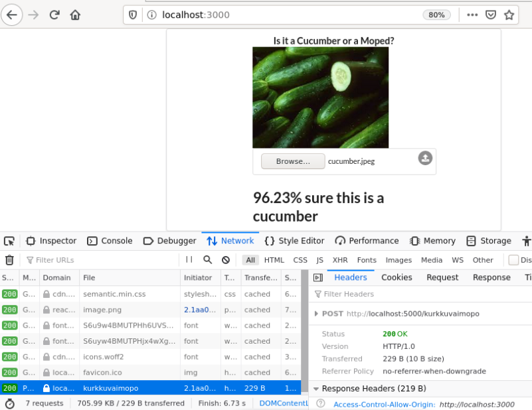Click the Filter URLs input field
Image resolution: width=532 pixels, height=410 pixels.
pyautogui.click(x=100, y=260)
